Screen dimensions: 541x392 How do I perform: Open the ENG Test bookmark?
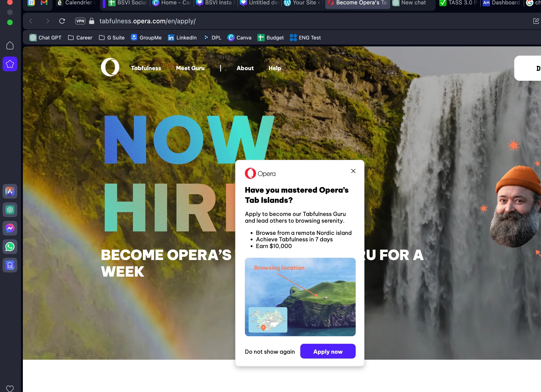click(x=305, y=38)
